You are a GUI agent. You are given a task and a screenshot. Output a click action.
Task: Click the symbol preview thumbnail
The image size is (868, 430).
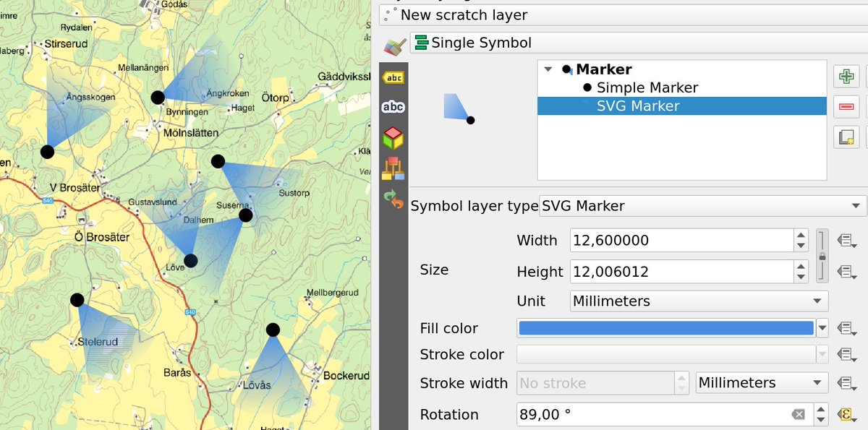coord(459,108)
